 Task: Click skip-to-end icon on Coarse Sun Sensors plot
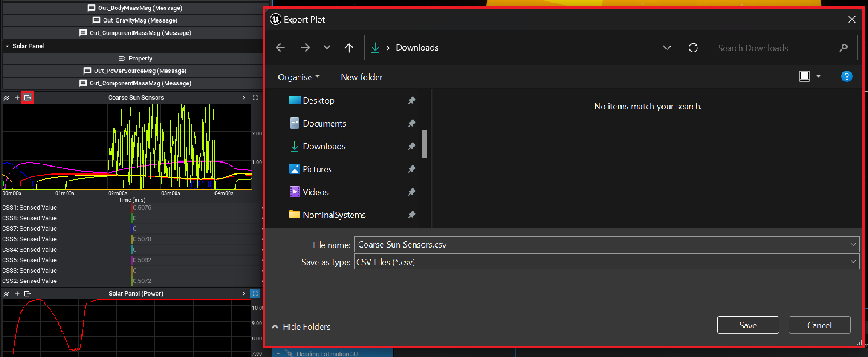(x=244, y=98)
